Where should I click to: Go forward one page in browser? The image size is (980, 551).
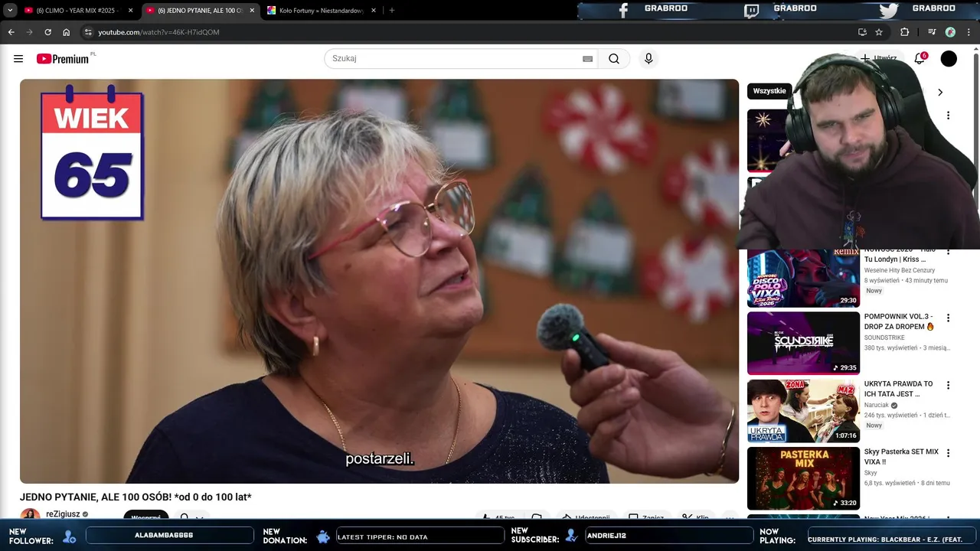pyautogui.click(x=29, y=32)
